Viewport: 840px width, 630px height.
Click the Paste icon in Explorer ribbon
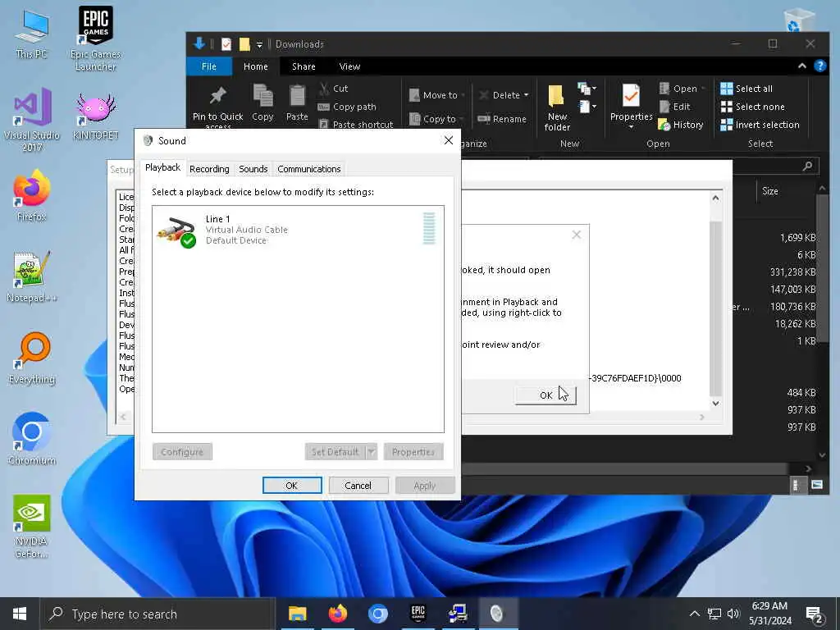pos(297,103)
